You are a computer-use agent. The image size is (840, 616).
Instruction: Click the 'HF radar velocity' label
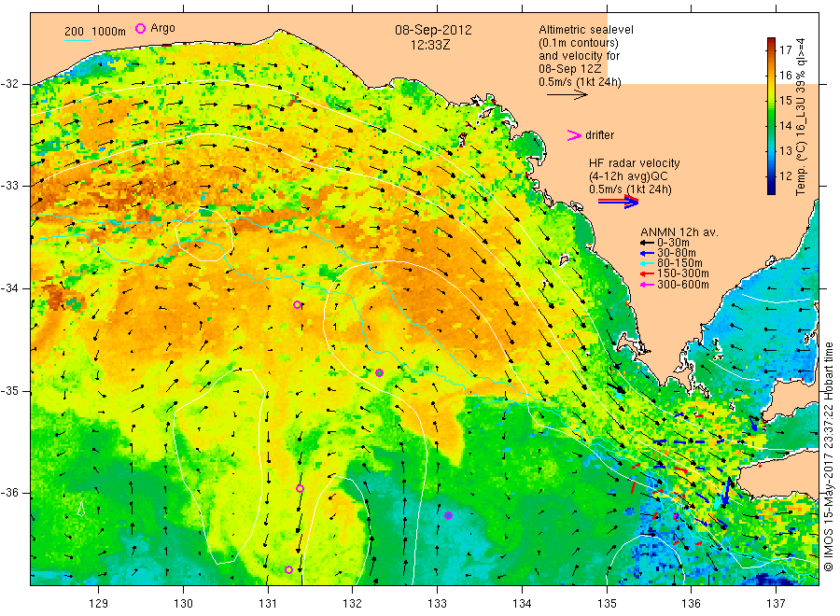tap(635, 162)
